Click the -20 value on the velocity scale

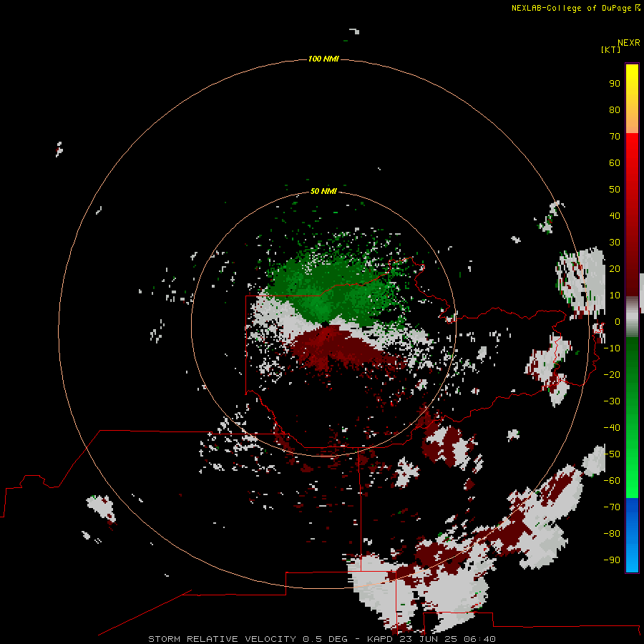612,374
